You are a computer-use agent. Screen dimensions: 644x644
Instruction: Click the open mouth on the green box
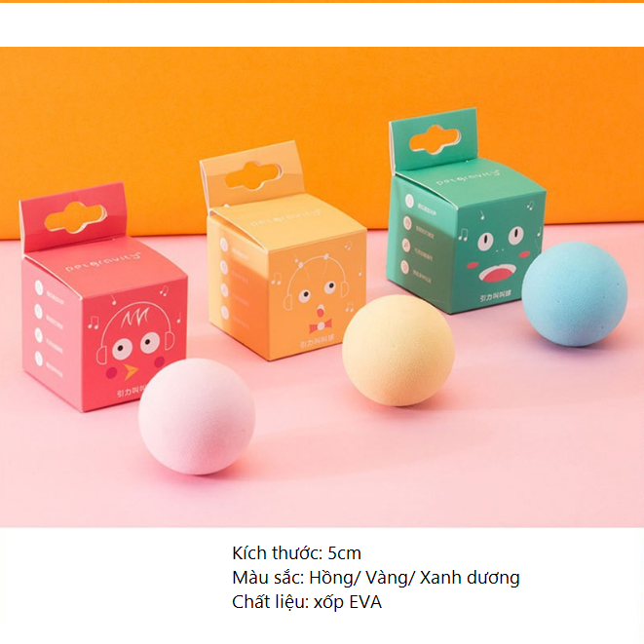(x=499, y=272)
